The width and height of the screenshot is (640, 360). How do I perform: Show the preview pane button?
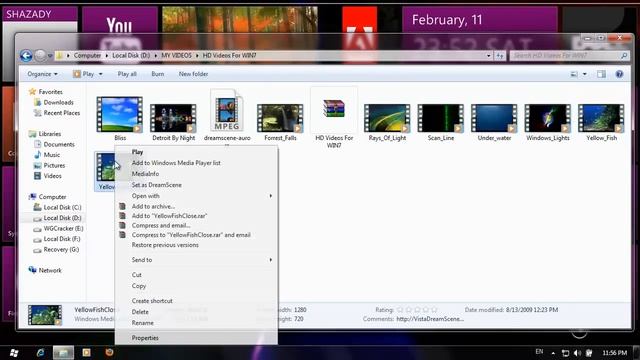click(x=601, y=74)
